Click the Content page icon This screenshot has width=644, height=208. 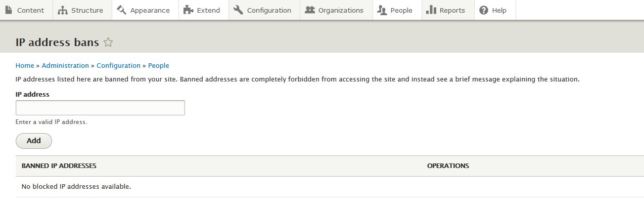9,10
